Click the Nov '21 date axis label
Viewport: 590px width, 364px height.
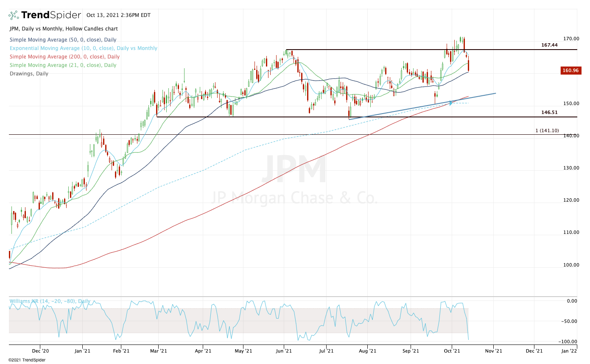pos(493,351)
